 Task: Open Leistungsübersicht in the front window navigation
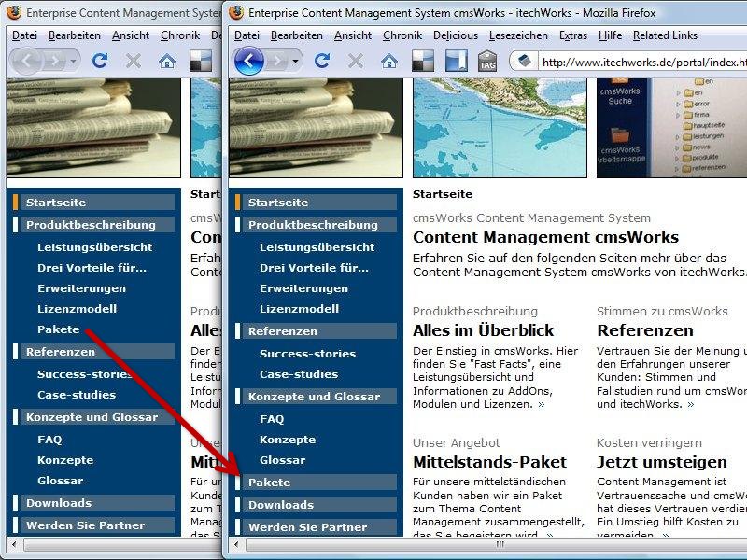tap(317, 247)
